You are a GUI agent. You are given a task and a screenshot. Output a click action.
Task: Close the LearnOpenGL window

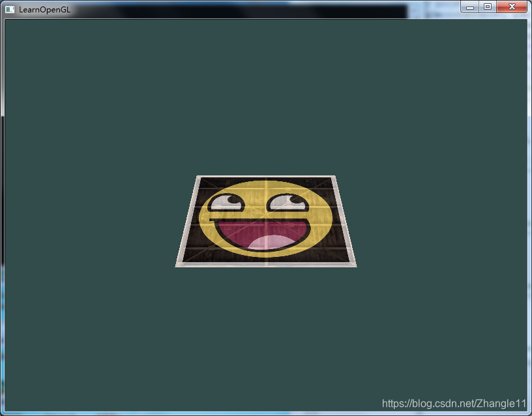(512, 7)
